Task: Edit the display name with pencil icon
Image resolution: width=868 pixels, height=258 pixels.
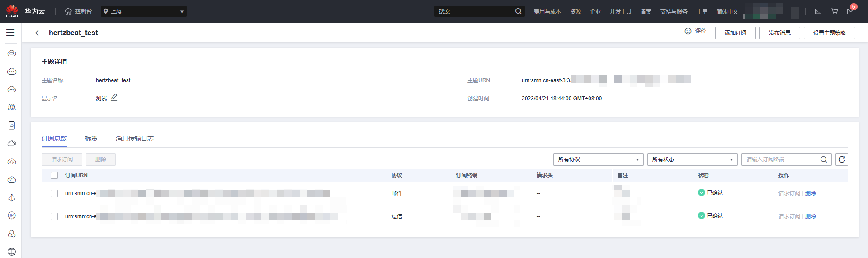Action: [114, 98]
